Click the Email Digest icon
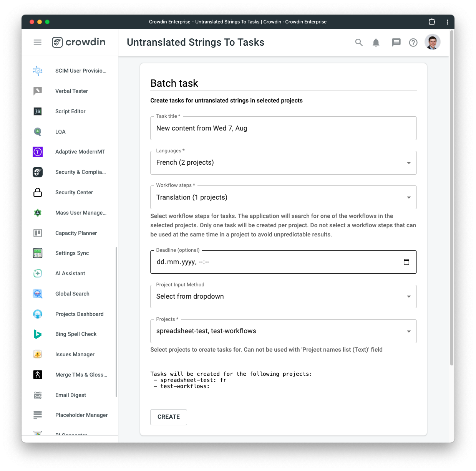476x471 pixels. (x=38, y=395)
